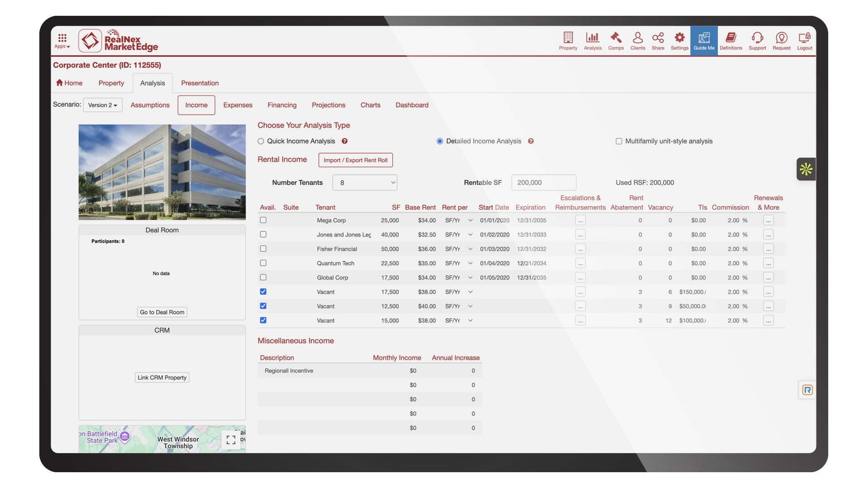Image resolution: width=868 pixels, height=488 pixels.
Task: Select Detailed Income Analysis radio button
Action: 439,141
